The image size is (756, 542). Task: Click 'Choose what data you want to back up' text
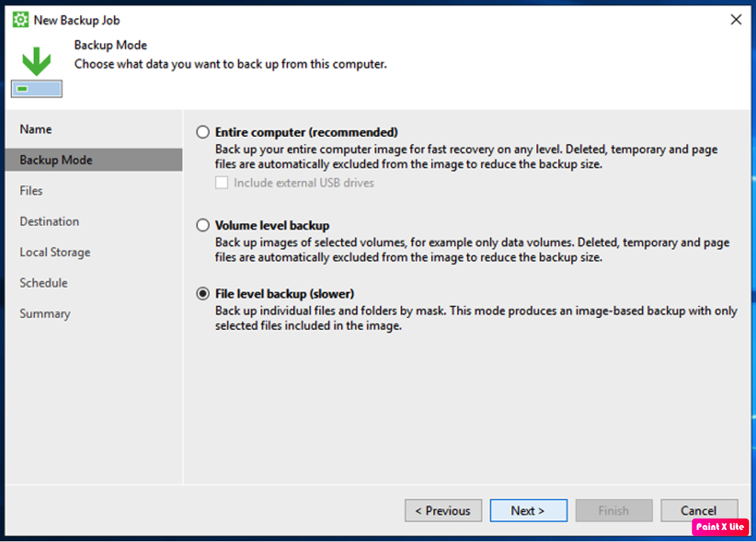tap(230, 64)
